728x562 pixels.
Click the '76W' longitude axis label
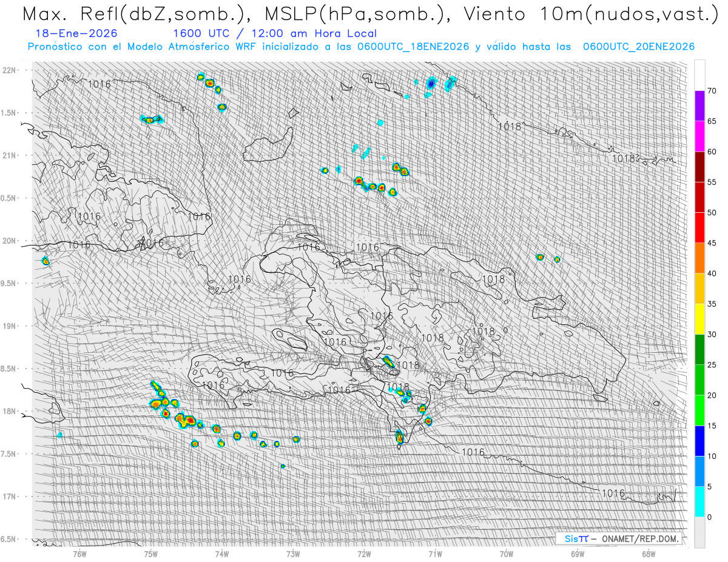coord(79,554)
